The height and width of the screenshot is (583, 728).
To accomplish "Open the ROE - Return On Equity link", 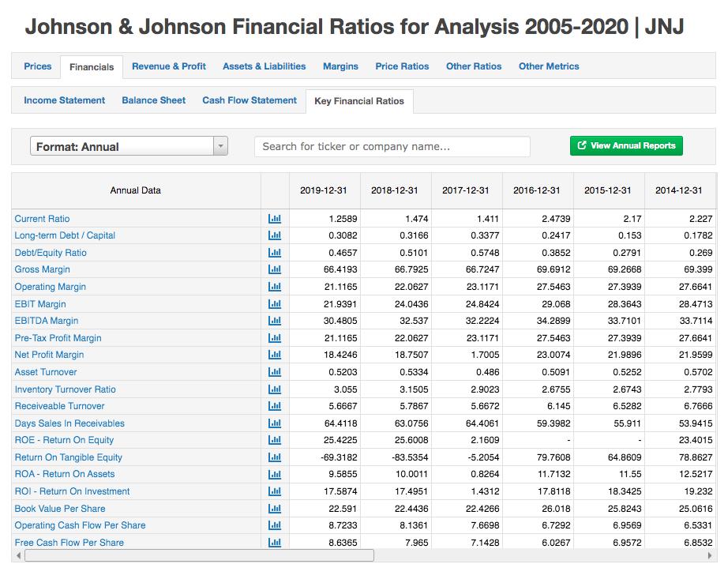I will 64,440.
